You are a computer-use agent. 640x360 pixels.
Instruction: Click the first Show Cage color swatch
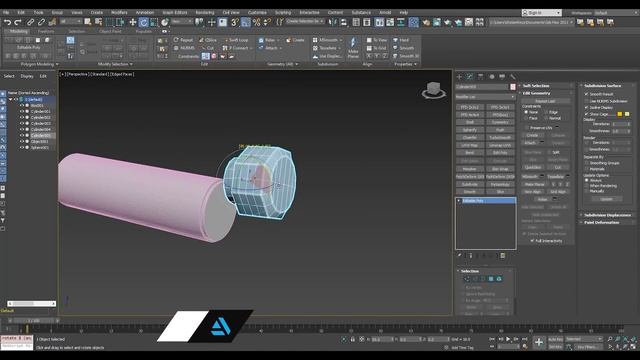[x=620, y=114]
